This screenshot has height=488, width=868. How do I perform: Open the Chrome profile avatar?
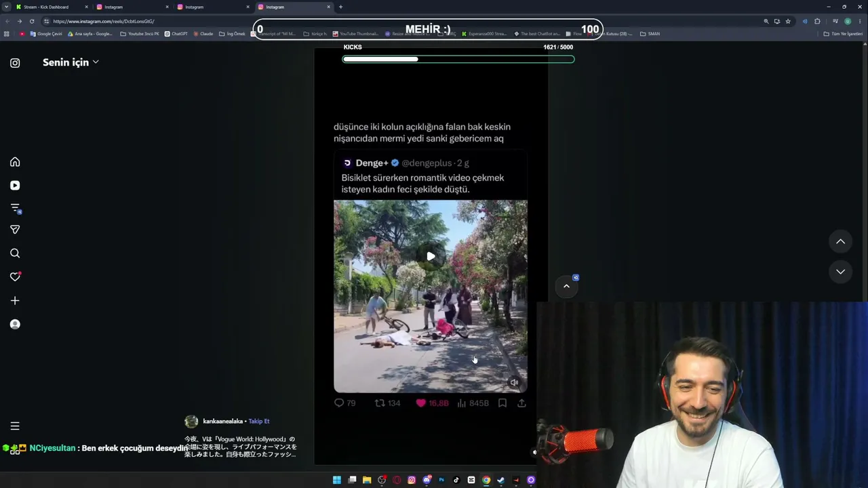coord(848,21)
